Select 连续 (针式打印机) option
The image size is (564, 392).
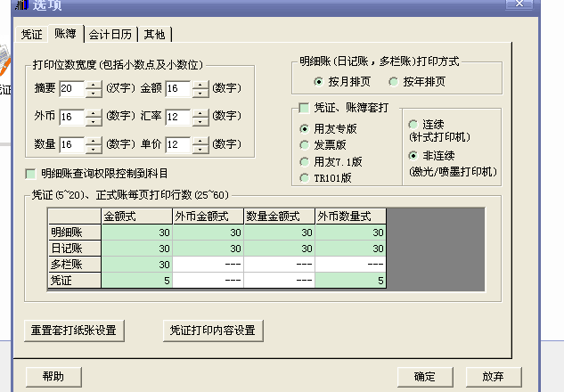point(413,124)
